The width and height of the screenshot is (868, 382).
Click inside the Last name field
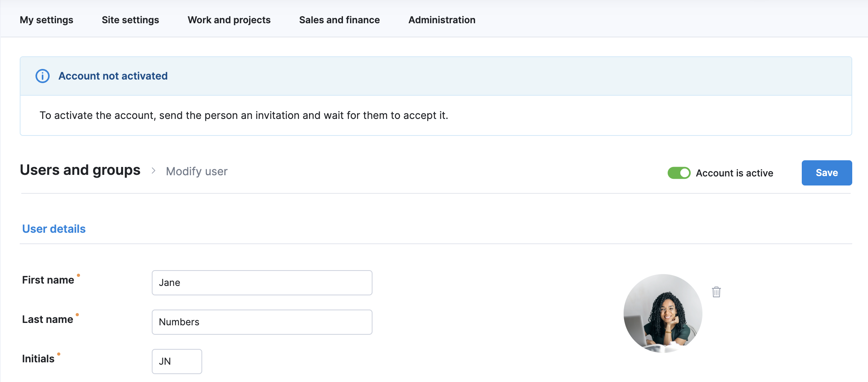pos(262,322)
